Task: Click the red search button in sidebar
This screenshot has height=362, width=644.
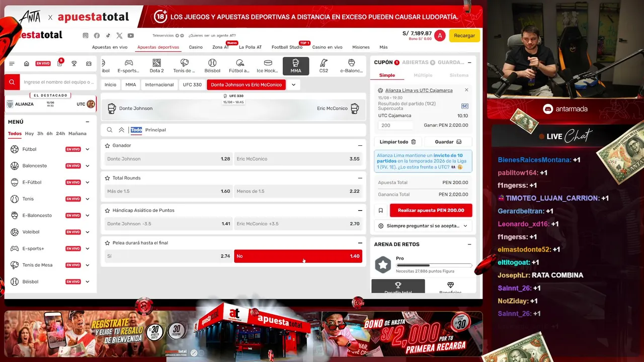Action: pyautogui.click(x=12, y=82)
